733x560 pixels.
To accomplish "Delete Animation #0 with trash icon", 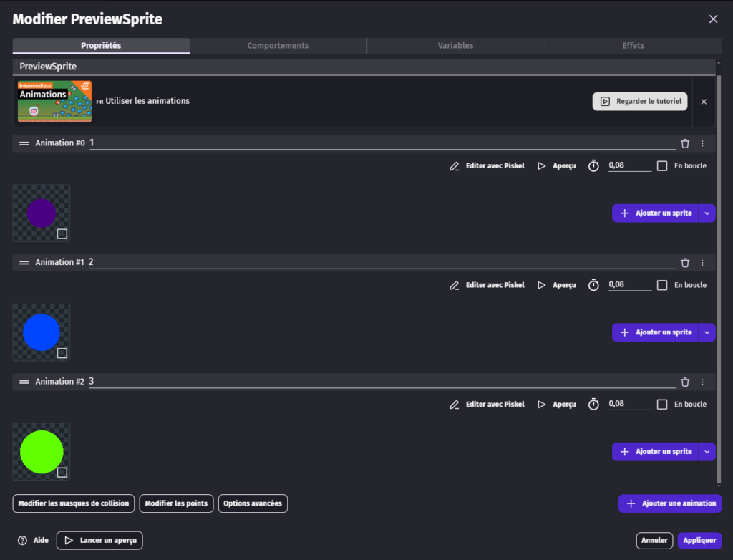I will [685, 144].
